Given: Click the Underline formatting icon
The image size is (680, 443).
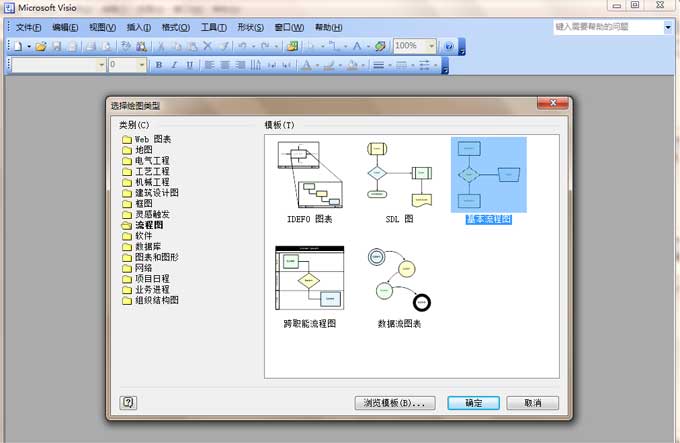Looking at the screenshot, I should click(190, 65).
